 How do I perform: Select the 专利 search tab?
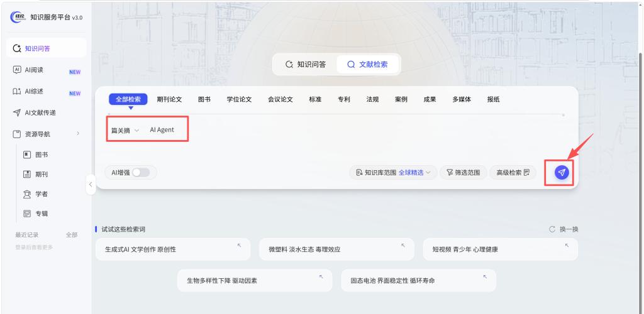[344, 99]
